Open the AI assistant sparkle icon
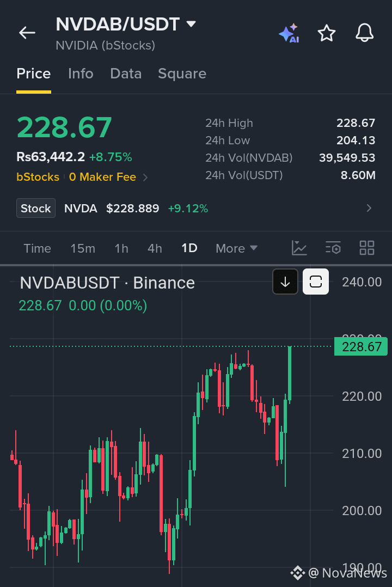The width and height of the screenshot is (392, 587). (x=289, y=33)
